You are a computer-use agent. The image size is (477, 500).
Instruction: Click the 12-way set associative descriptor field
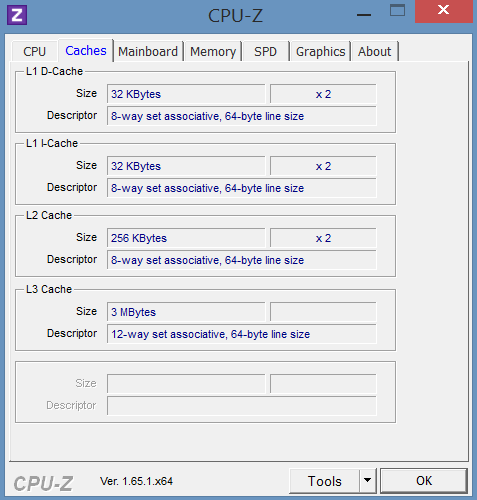242,334
